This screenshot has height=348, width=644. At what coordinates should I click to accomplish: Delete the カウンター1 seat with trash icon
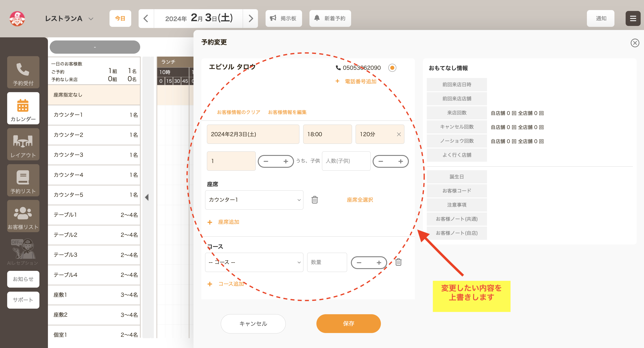click(x=315, y=200)
